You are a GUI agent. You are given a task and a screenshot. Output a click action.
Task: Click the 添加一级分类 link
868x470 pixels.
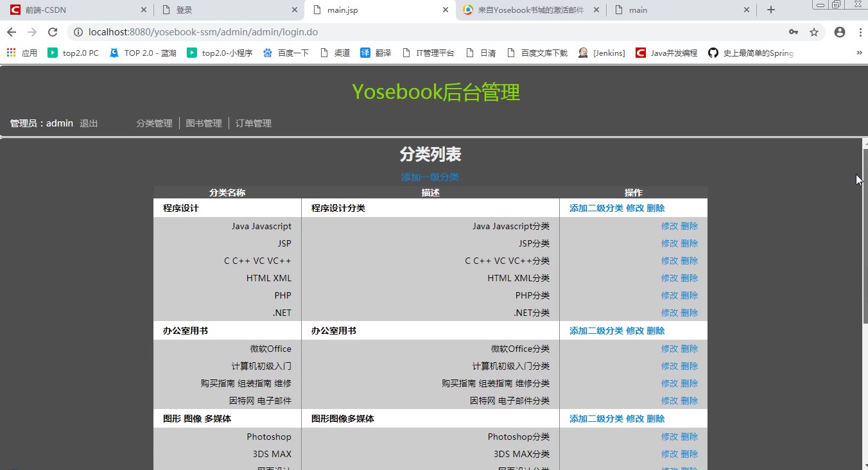(430, 177)
